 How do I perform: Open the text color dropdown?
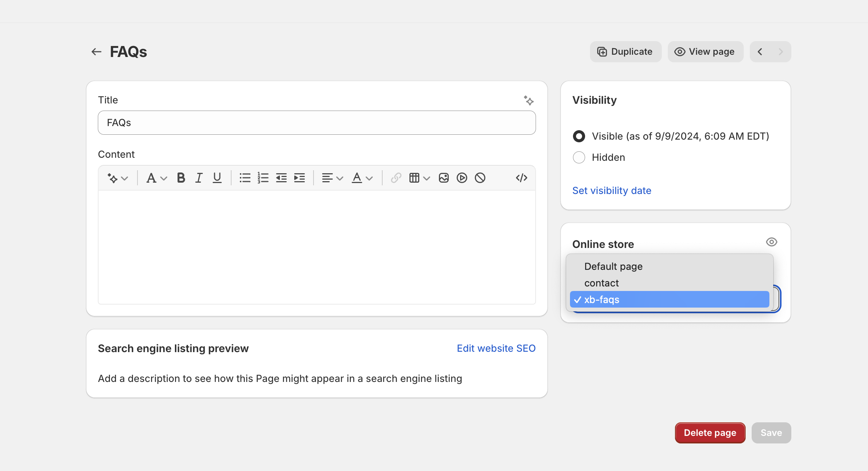point(362,178)
